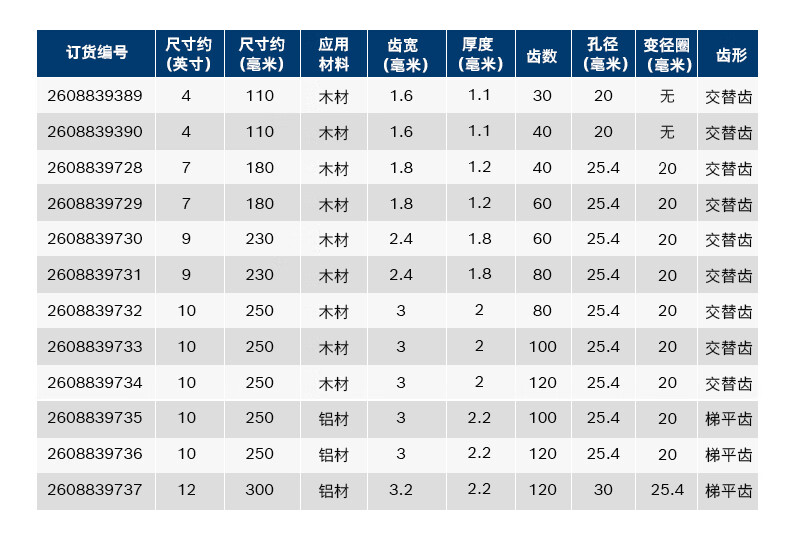Click order number 2608839734
790x552 pixels.
pyautogui.click(x=95, y=383)
